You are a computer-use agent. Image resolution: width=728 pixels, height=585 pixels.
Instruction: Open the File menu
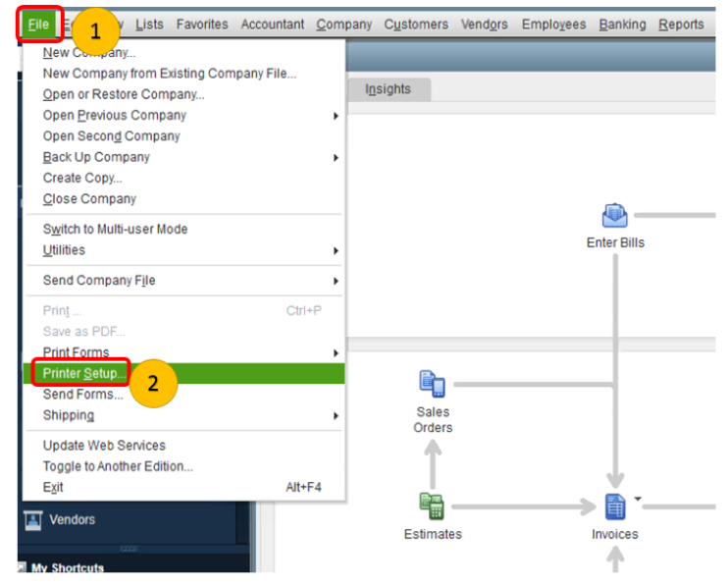click(38, 25)
